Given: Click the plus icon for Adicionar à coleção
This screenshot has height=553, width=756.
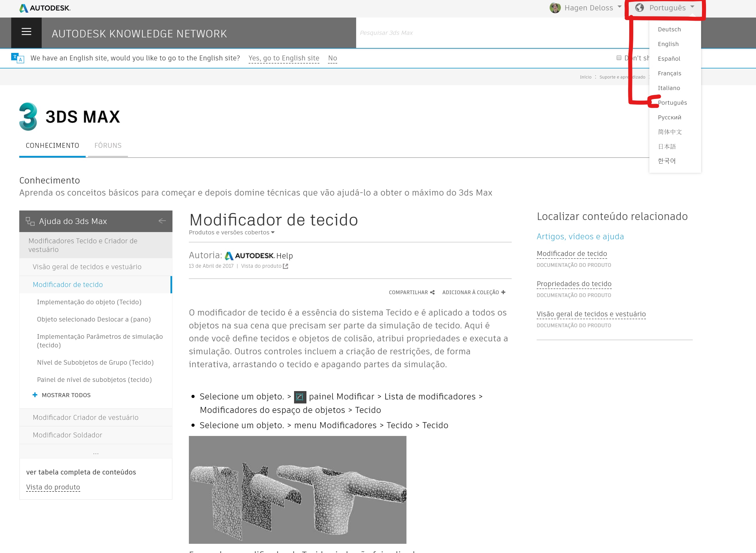Looking at the screenshot, I should tap(503, 292).
